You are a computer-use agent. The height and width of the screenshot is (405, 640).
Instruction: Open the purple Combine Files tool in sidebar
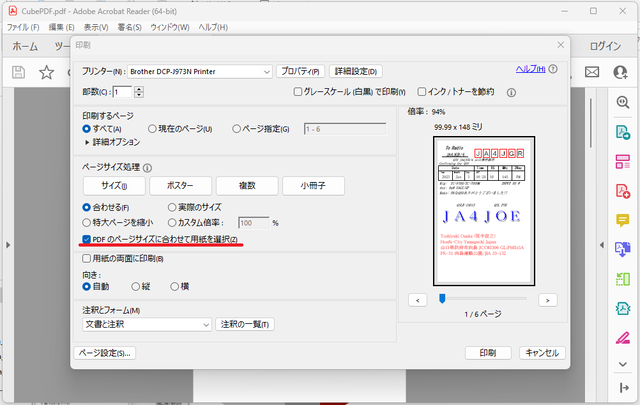coord(623,249)
